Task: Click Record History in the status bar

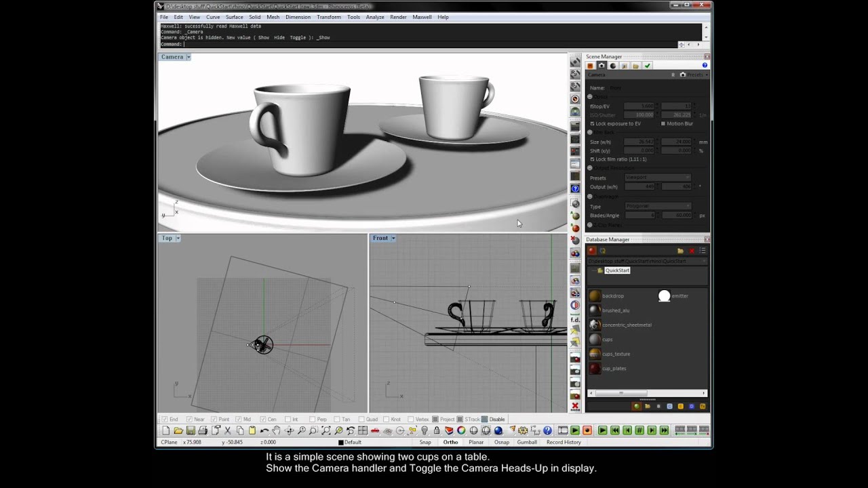Action: tap(564, 442)
